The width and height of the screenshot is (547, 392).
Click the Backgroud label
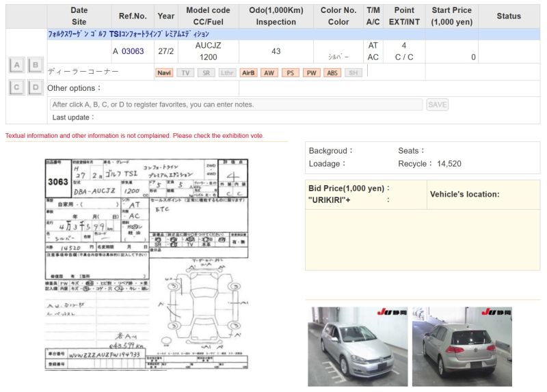(330, 151)
